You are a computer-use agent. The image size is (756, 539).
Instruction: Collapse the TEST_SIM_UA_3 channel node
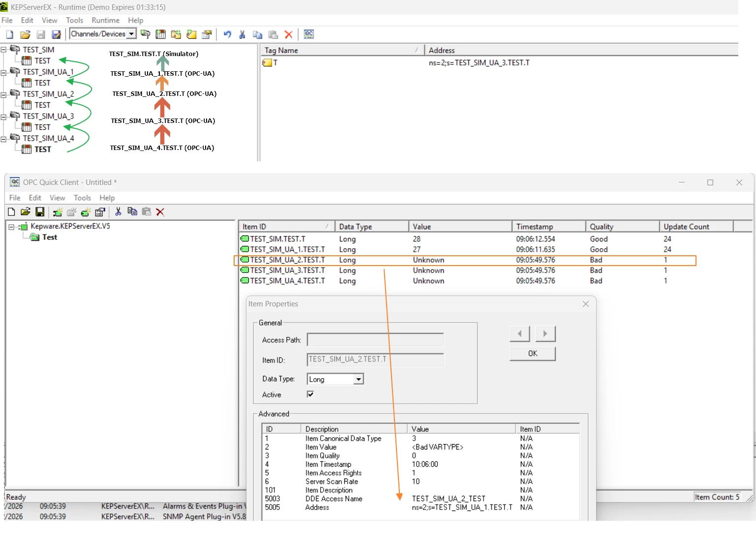click(x=3, y=116)
